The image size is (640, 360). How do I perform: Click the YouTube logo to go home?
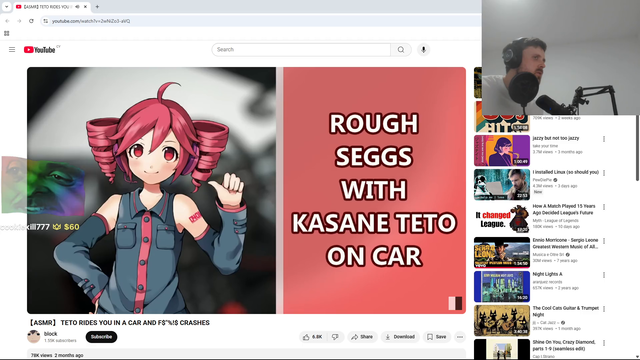click(39, 50)
